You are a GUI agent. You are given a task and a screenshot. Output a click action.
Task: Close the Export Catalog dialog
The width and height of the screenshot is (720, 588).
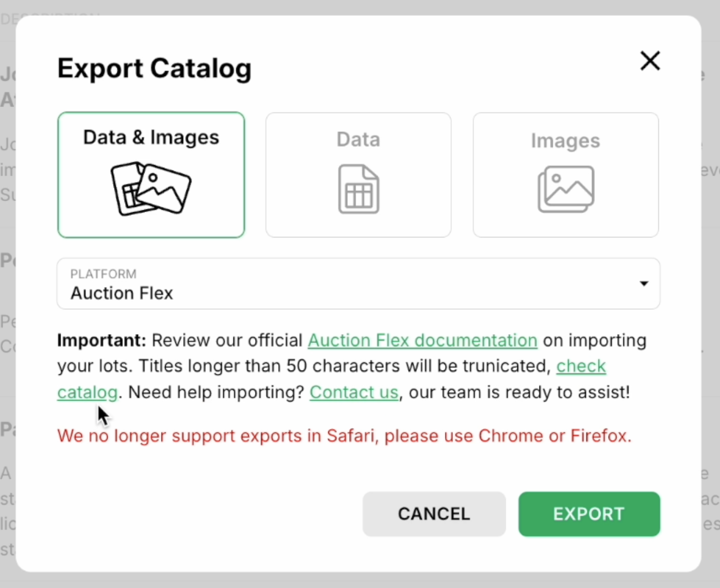click(650, 61)
